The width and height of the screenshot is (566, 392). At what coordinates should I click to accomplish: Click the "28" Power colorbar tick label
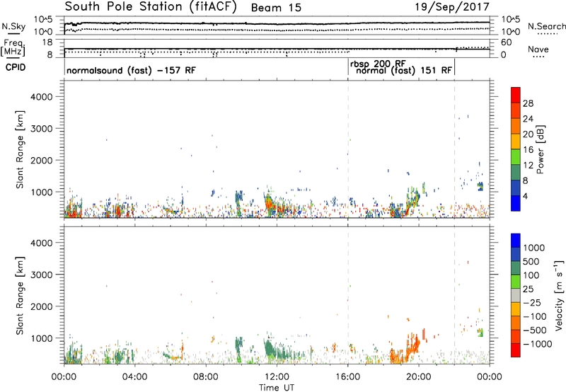(528, 103)
